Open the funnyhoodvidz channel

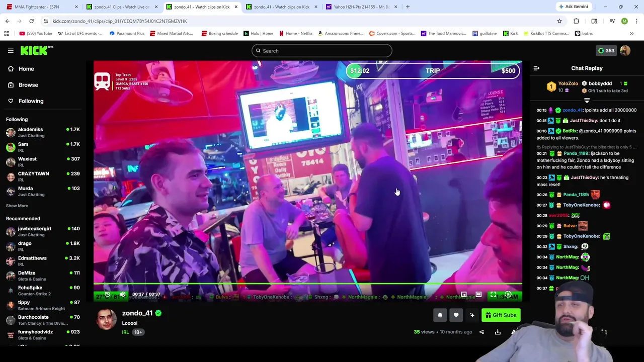tap(42, 334)
